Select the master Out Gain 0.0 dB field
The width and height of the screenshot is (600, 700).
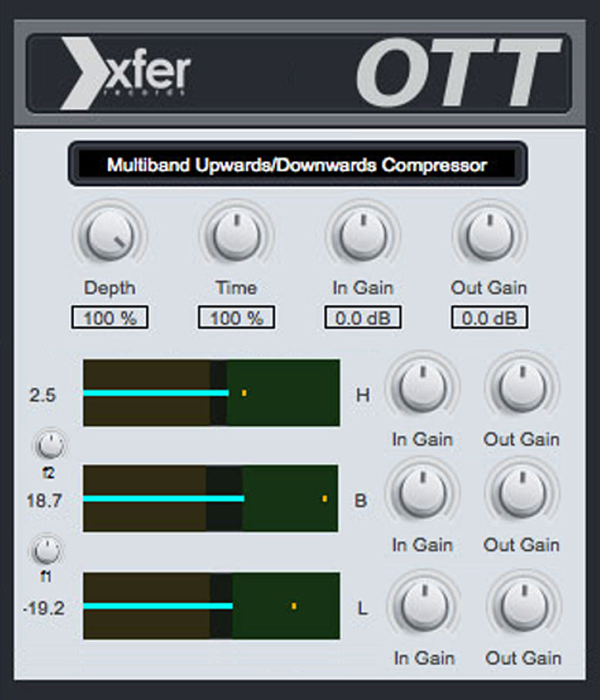click(490, 318)
